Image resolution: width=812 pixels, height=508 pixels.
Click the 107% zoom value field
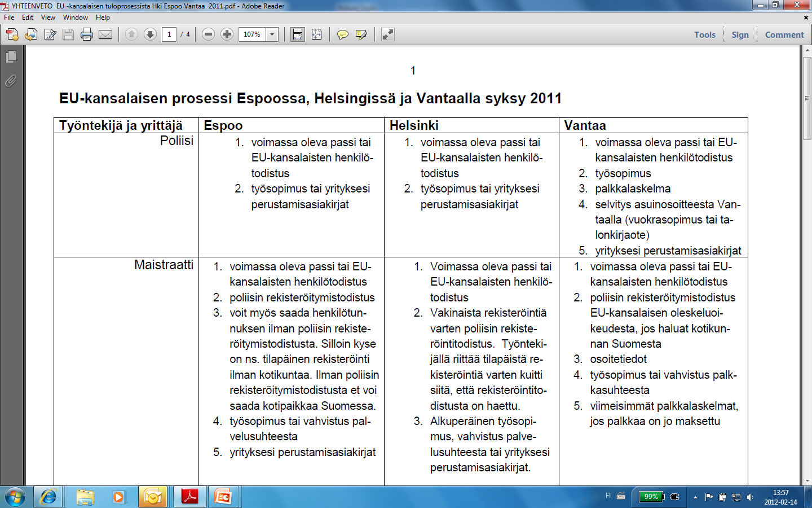(252, 34)
